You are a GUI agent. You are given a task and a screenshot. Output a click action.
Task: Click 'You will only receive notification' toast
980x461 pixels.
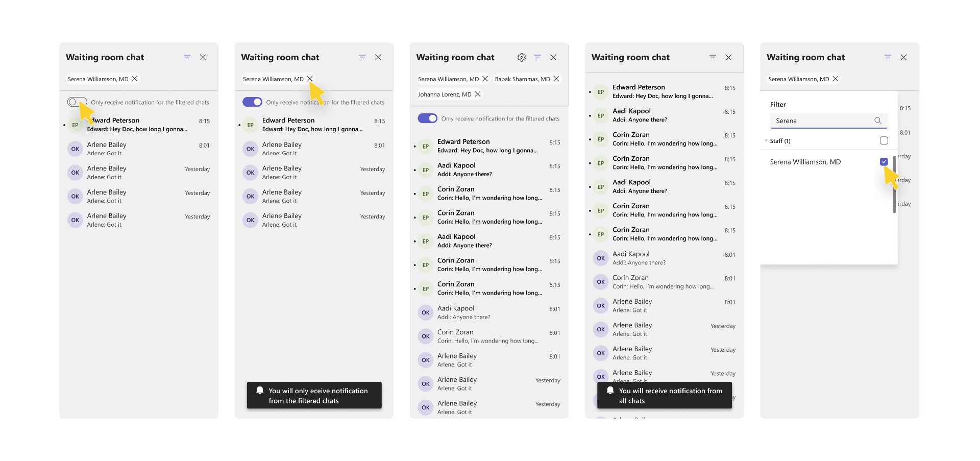(314, 395)
